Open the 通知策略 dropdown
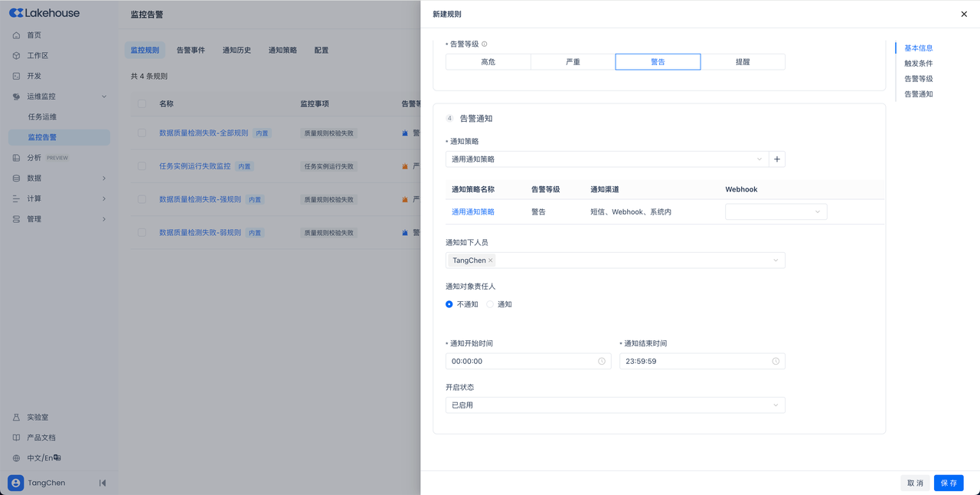980x495 pixels. pyautogui.click(x=606, y=159)
